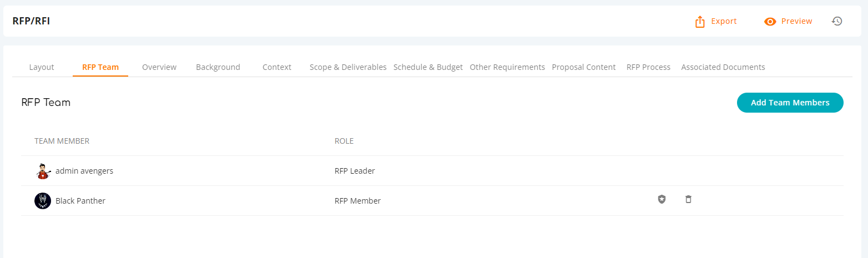Open Schedule & Budget tab

[x=428, y=67]
